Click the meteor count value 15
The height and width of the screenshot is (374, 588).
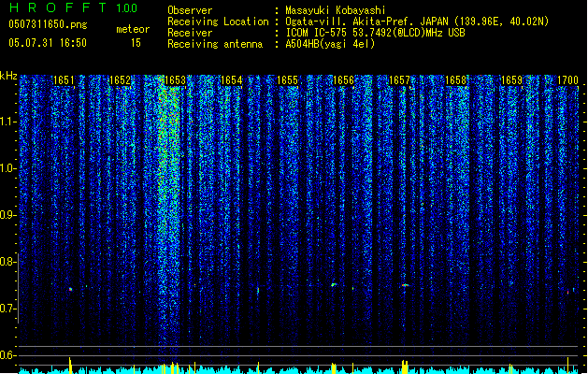pos(136,43)
